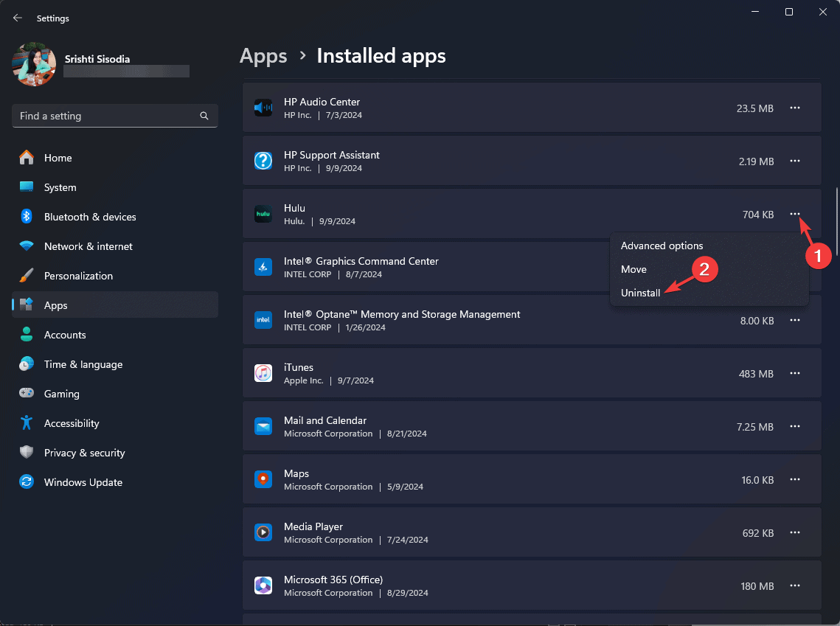Open Personalization settings
Screen dimensions: 840x626
[114, 275]
